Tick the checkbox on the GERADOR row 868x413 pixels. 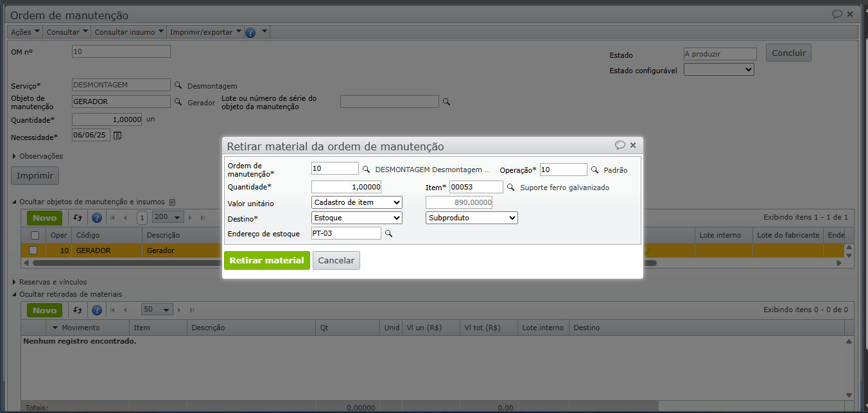pos(33,250)
